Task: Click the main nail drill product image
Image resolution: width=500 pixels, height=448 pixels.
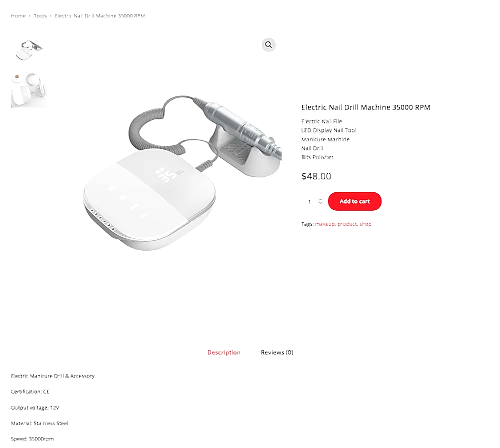Action: pos(182,173)
